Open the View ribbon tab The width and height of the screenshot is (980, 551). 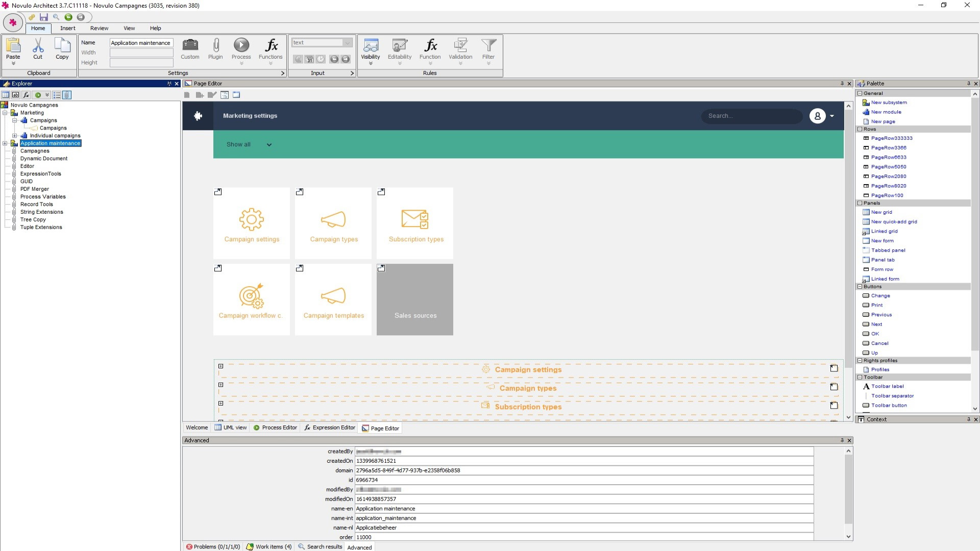tap(129, 28)
